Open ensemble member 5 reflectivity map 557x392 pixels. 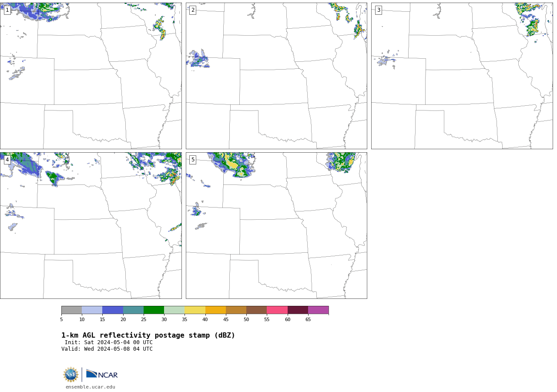276,225
